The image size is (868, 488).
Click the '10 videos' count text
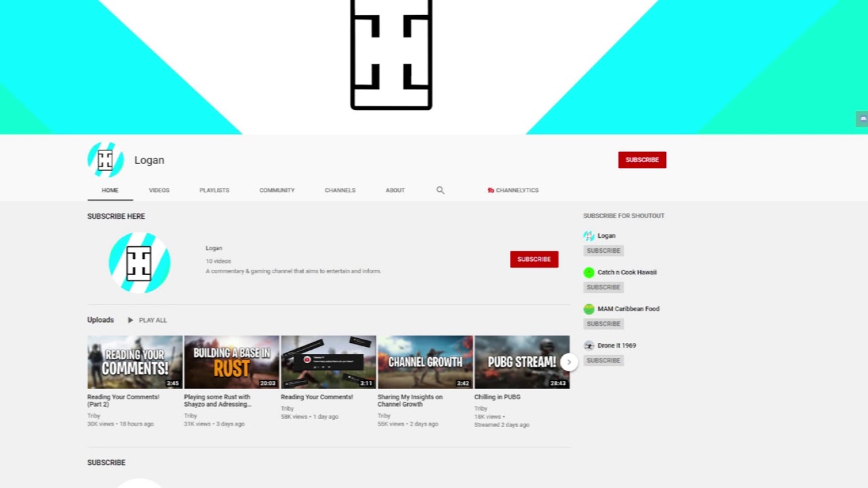pyautogui.click(x=218, y=261)
